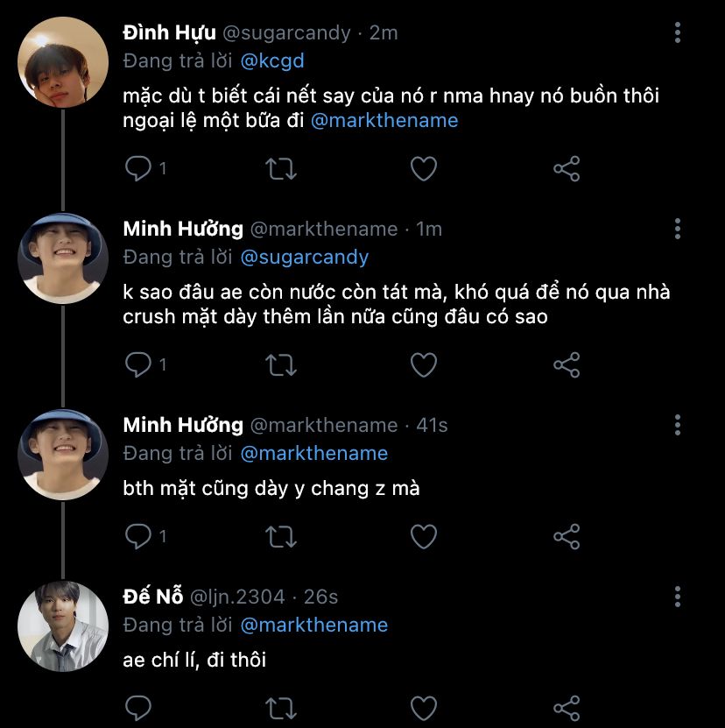This screenshot has height=728, width=725.
Task: Click @markthename mention in Đình Hựu's tweet
Action: click(384, 121)
